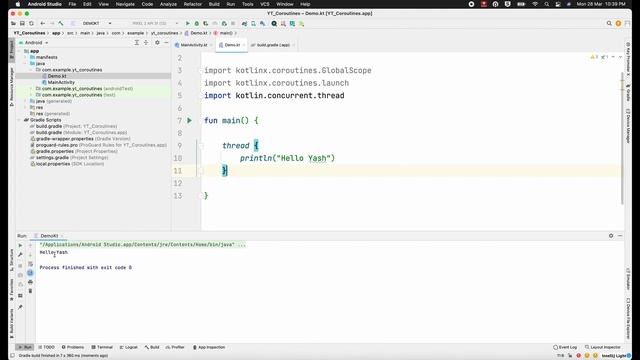
Task: Click the Save All toolbar icon
Action: 22,24
